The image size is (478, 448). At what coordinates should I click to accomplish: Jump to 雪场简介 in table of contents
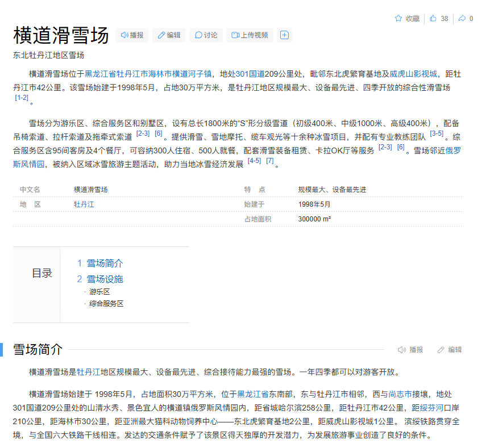[x=105, y=263]
